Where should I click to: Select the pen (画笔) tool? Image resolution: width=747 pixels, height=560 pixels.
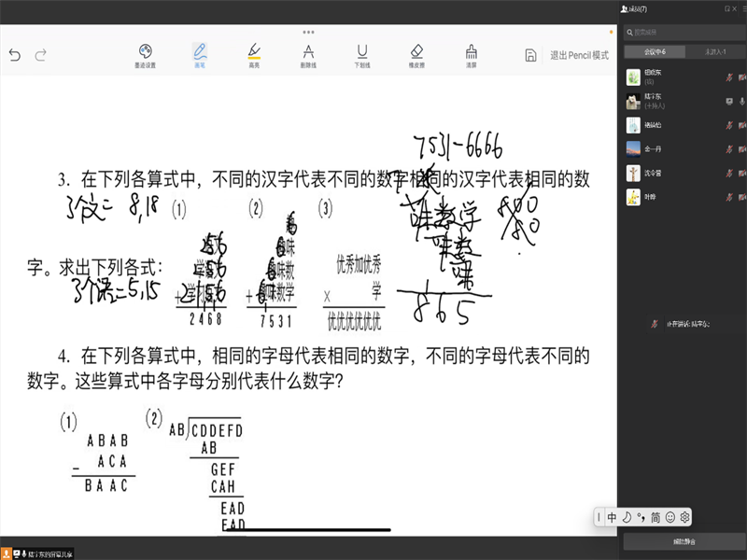click(199, 54)
